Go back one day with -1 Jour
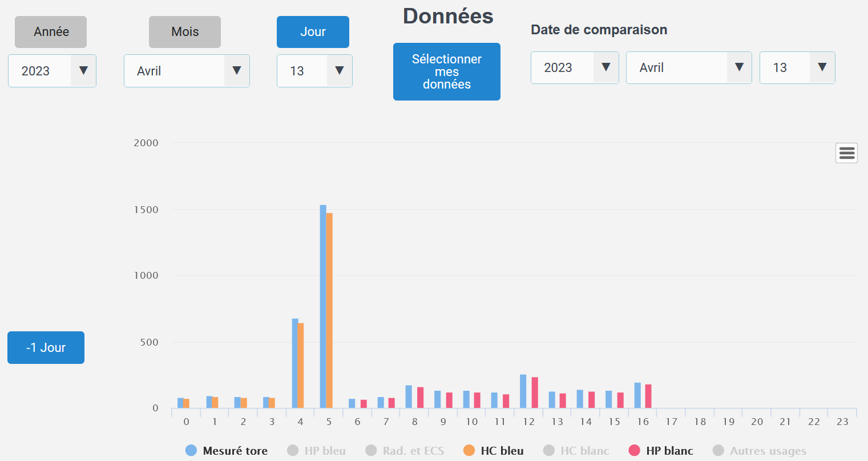The width and height of the screenshot is (868, 461). pyautogui.click(x=46, y=347)
